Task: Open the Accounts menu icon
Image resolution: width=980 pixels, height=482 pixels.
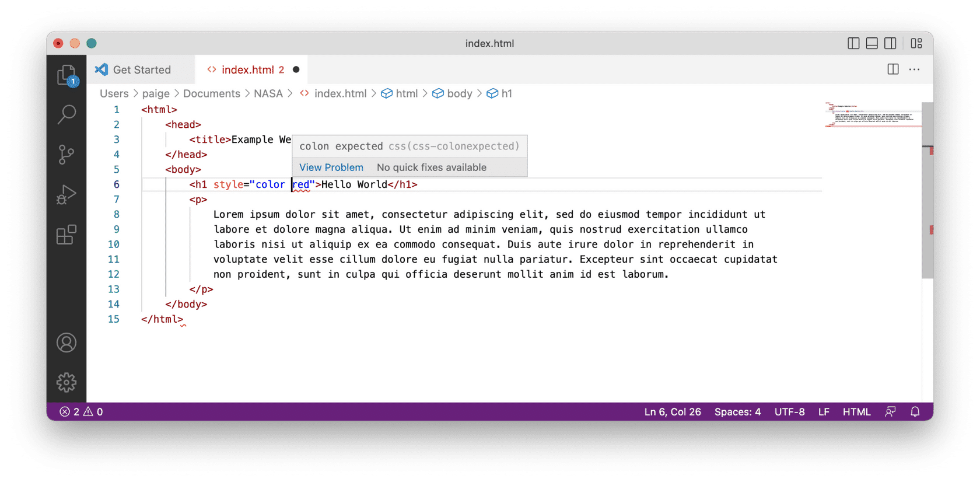Action: [x=66, y=343]
